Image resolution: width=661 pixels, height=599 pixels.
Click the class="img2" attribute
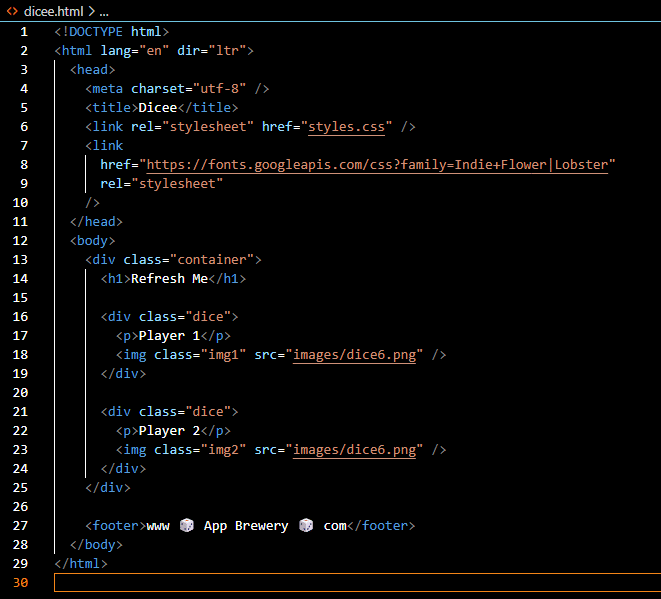(x=200, y=449)
